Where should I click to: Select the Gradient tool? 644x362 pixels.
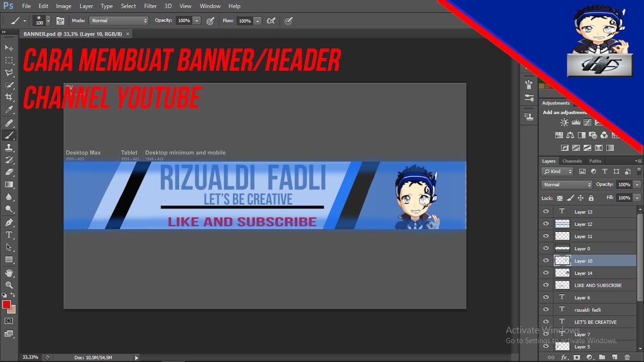(9, 185)
